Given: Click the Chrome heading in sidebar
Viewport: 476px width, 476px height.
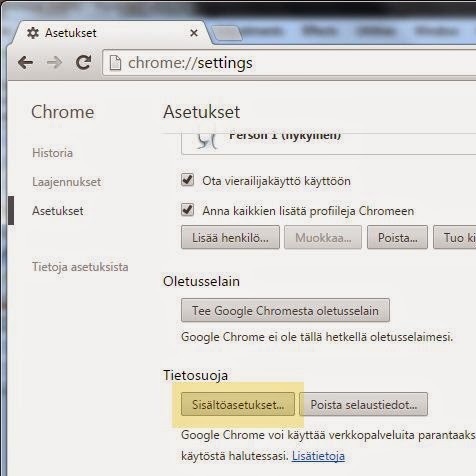Looking at the screenshot, I should (x=63, y=112).
